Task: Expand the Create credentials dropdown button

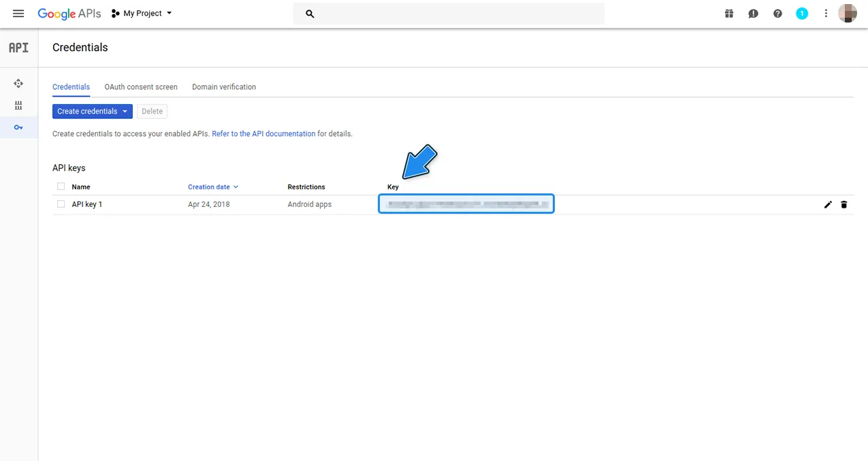Action: click(x=93, y=111)
